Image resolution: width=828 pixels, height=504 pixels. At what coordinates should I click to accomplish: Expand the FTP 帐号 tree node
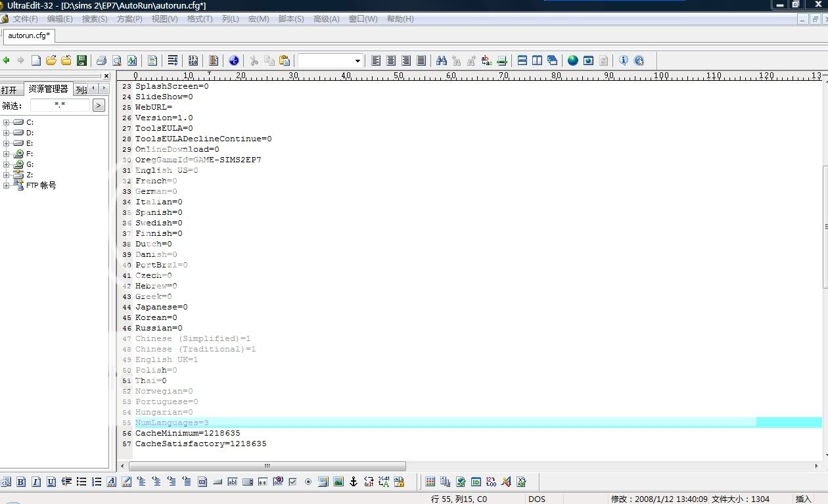[7, 185]
